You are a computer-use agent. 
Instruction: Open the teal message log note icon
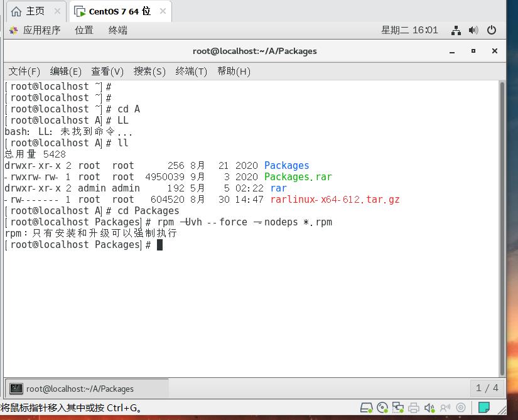click(484, 408)
